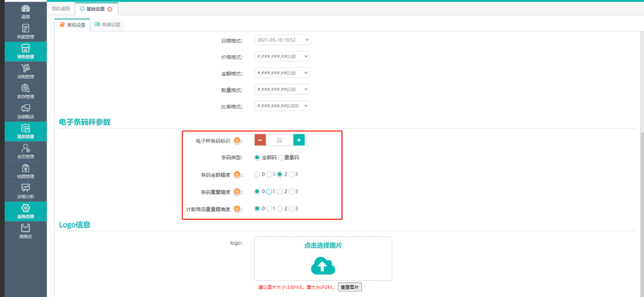Click 点击选择图片 to upload logo
The image size is (644, 297).
pyautogui.click(x=323, y=246)
